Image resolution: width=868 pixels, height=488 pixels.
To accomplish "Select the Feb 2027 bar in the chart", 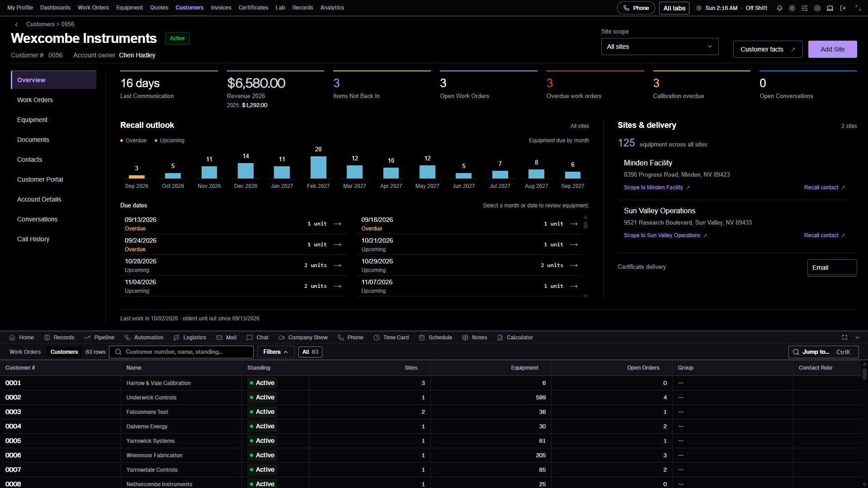I will point(318,167).
